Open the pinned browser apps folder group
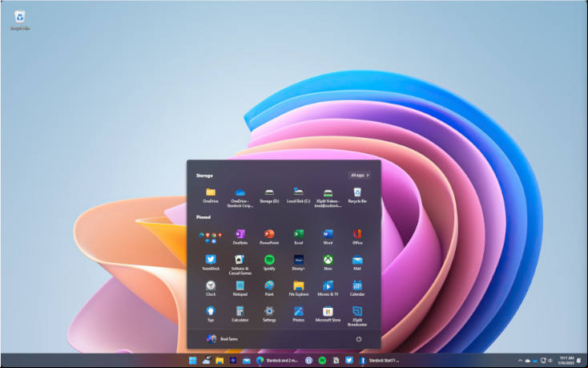This screenshot has height=368, width=588. (x=211, y=237)
